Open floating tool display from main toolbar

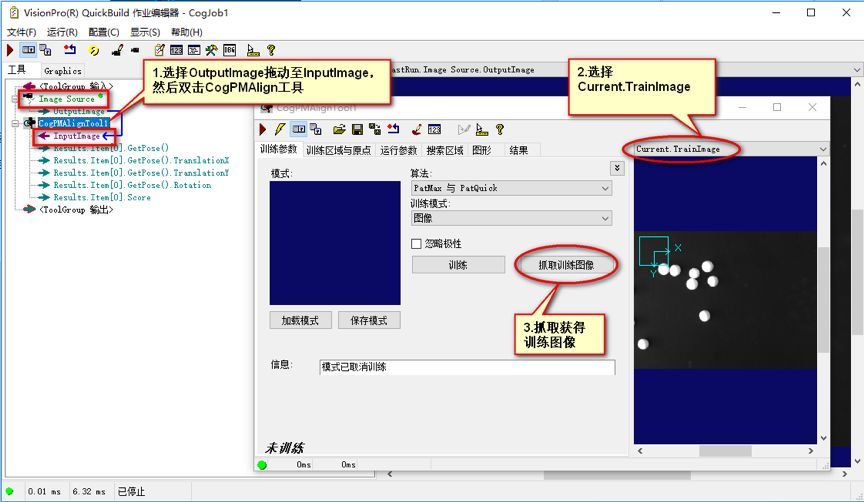click(46, 50)
